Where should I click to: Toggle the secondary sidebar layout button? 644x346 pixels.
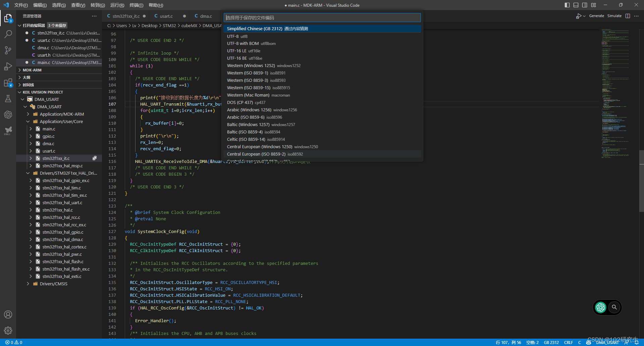(x=585, y=5)
